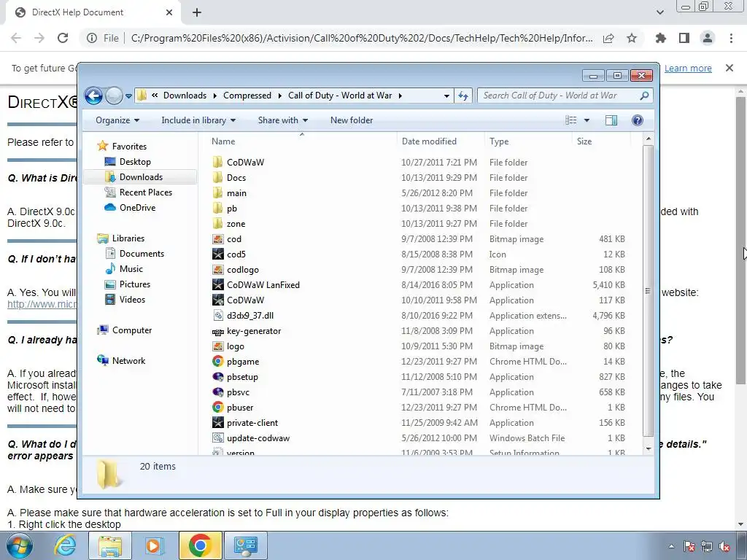The height and width of the screenshot is (560, 747).
Task: Select Desktop in Favorites
Action: pyautogui.click(x=135, y=162)
